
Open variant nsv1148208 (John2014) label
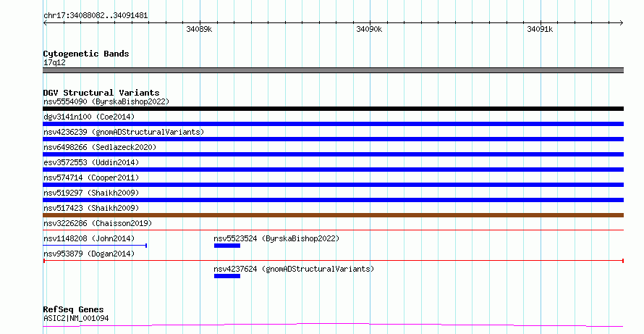[89, 238]
